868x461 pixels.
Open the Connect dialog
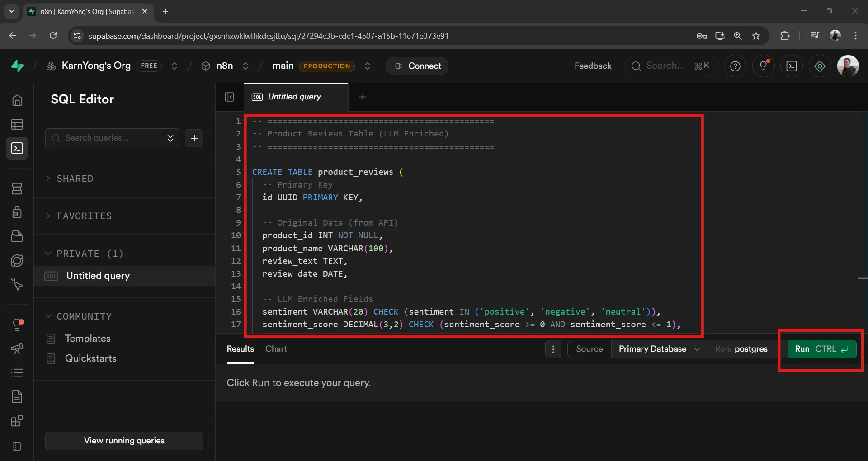coord(416,66)
